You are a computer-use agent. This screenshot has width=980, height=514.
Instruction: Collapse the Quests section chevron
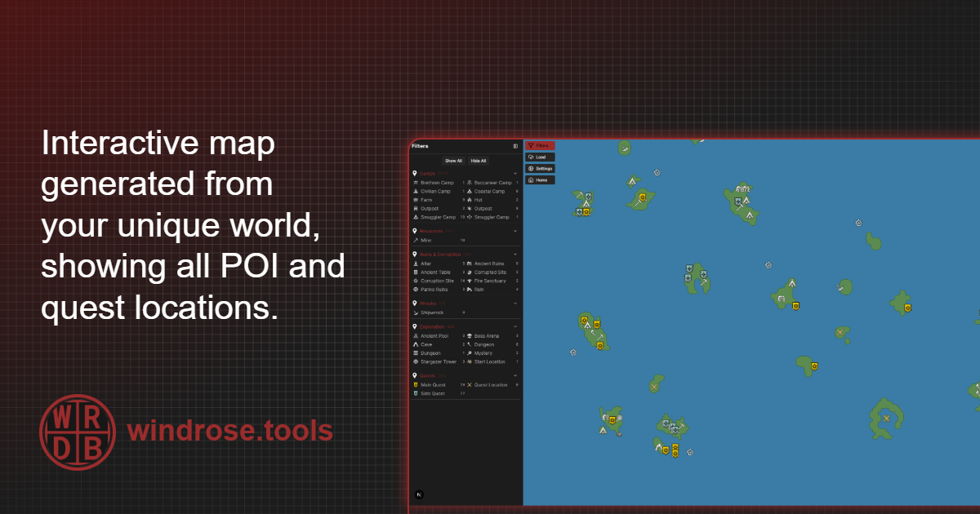coord(516,376)
